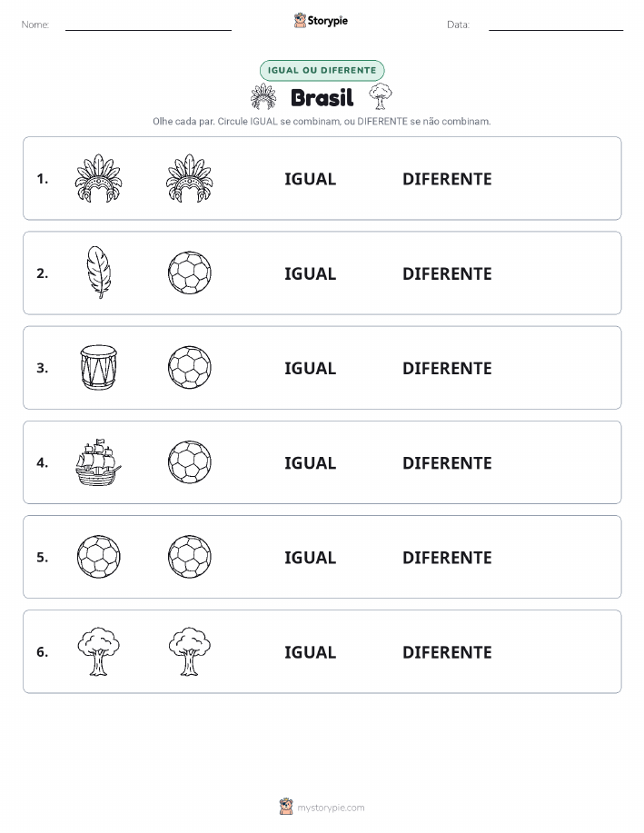The image size is (644, 833).
Task: Select DIFERENTE for row 3
Action: tap(447, 368)
